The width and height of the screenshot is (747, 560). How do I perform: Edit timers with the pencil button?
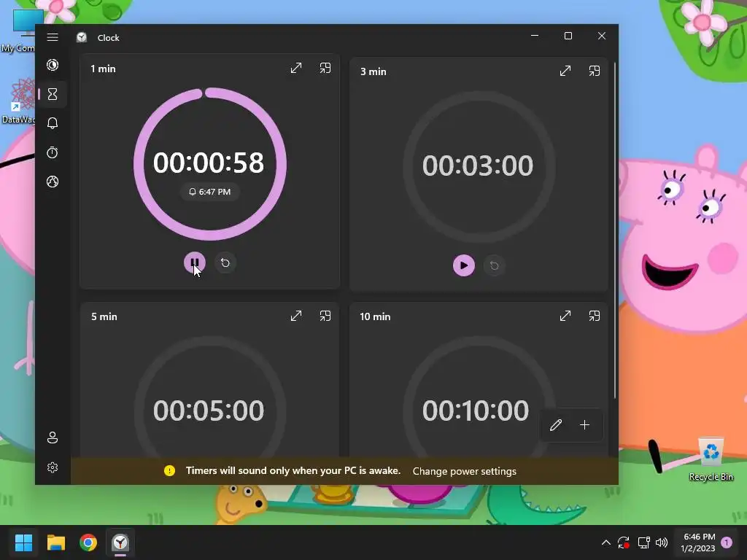pos(555,425)
